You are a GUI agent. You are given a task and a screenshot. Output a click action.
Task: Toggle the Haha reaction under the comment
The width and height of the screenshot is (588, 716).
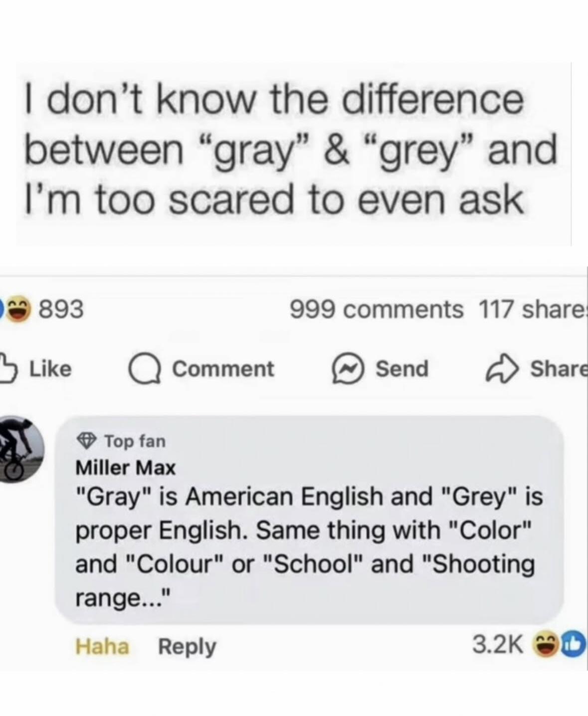102,646
